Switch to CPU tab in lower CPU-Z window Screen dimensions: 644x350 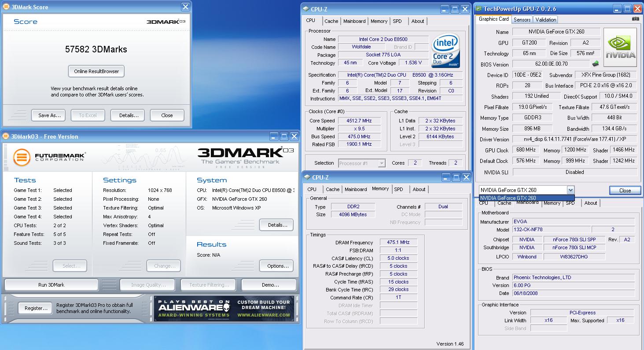[x=312, y=189]
